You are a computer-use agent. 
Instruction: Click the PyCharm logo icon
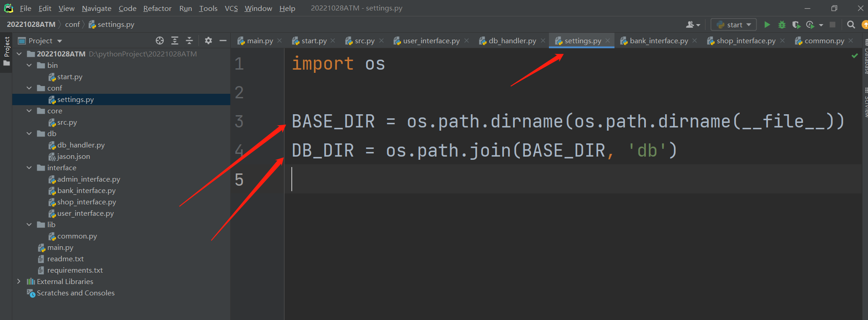coord(8,8)
